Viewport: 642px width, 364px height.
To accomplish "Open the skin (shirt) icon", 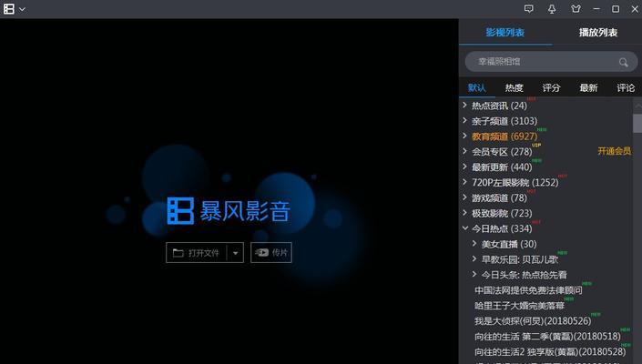I will click(x=576, y=9).
